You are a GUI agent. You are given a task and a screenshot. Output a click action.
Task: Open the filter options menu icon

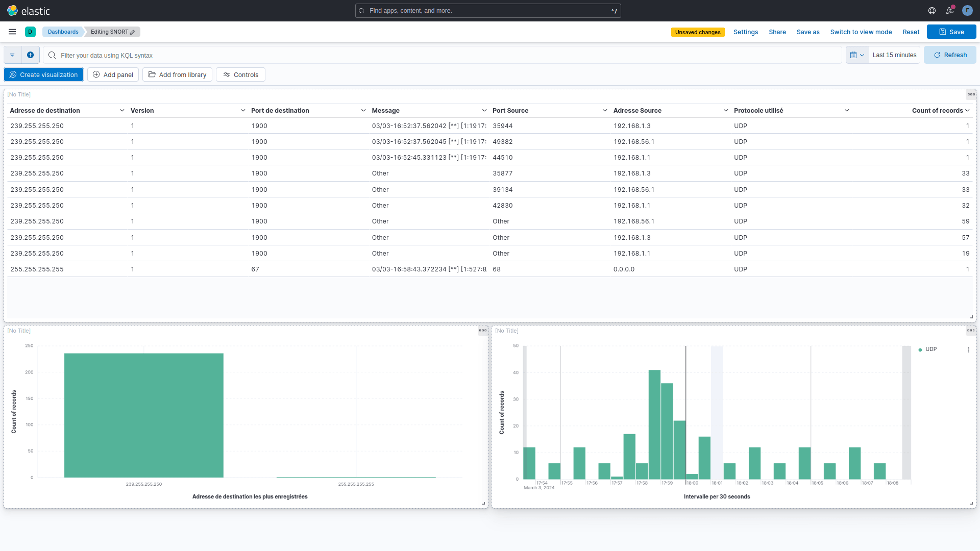[x=12, y=55]
